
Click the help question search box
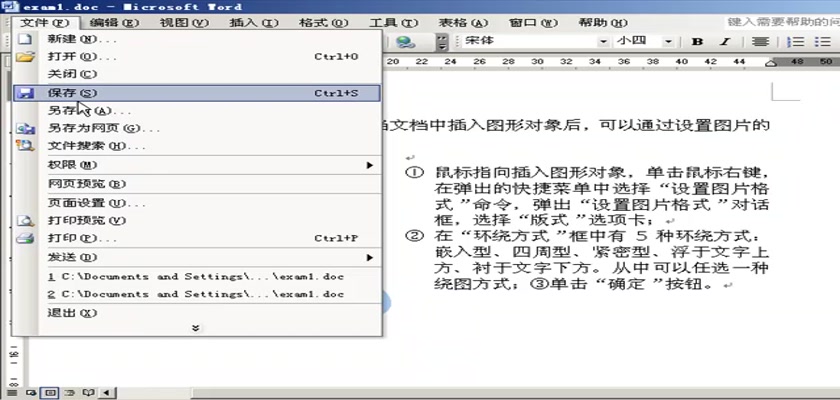pyautogui.click(x=782, y=22)
